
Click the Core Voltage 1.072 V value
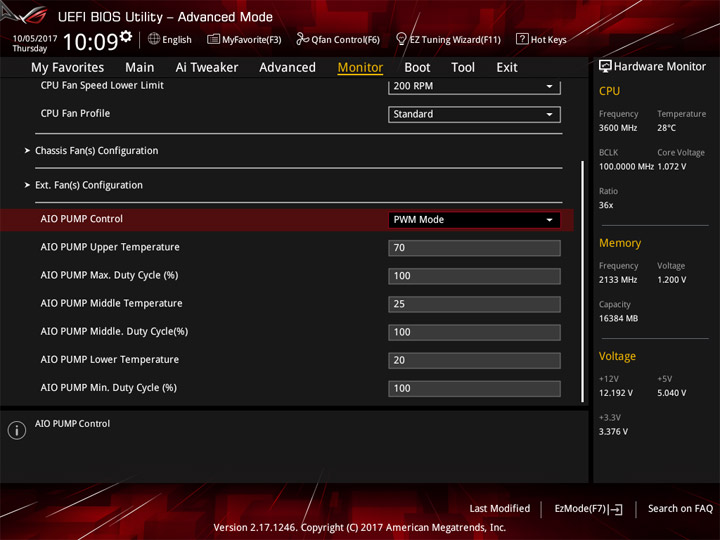click(x=672, y=167)
